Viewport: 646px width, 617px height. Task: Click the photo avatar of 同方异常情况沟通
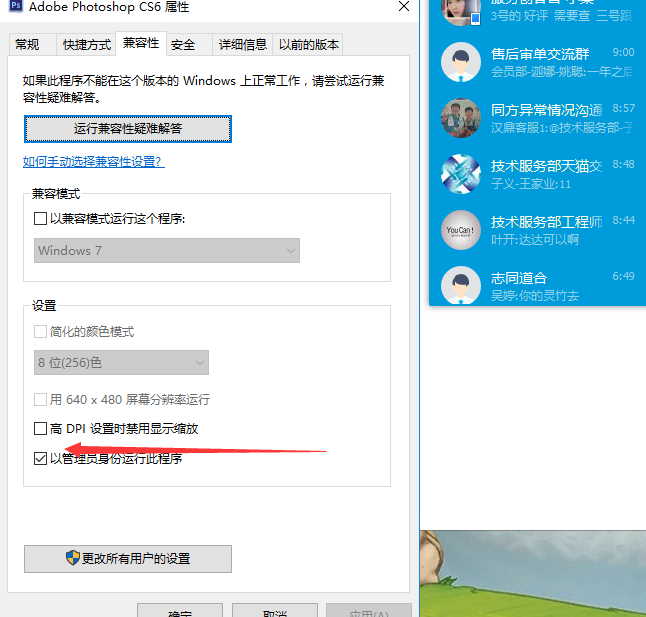point(461,118)
